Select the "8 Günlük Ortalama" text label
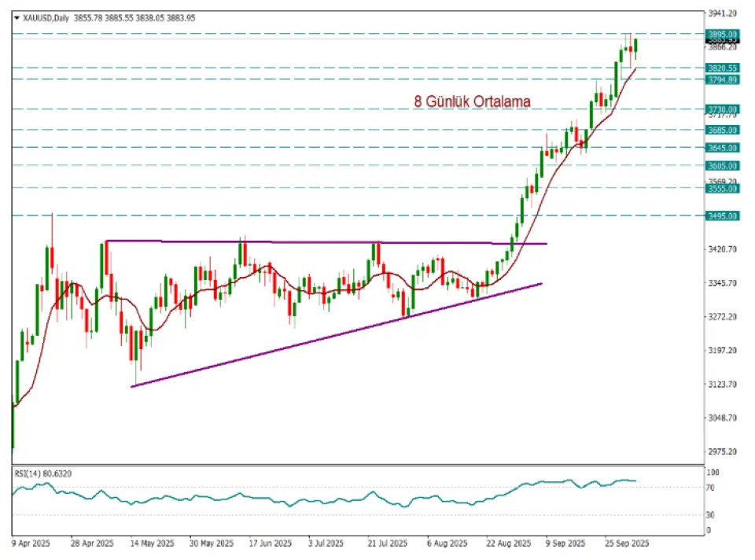The image size is (755, 560). [x=472, y=101]
